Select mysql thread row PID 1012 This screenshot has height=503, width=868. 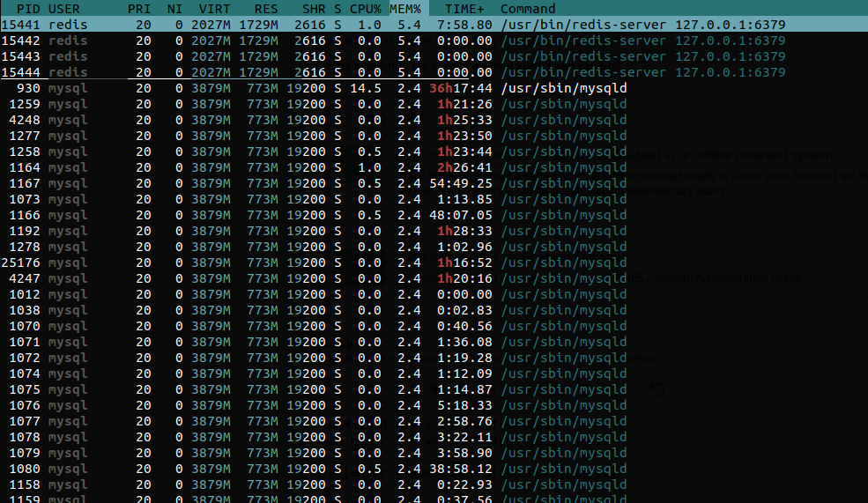pyautogui.click(x=434, y=294)
